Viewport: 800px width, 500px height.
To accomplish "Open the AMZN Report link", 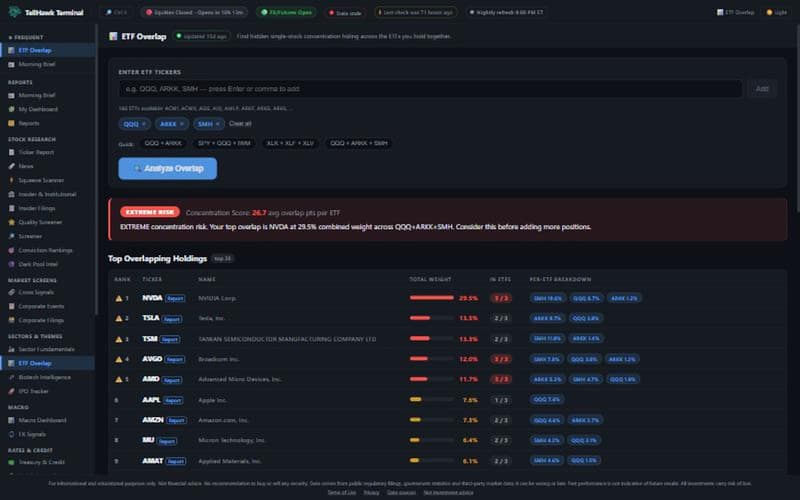I will pos(177,421).
